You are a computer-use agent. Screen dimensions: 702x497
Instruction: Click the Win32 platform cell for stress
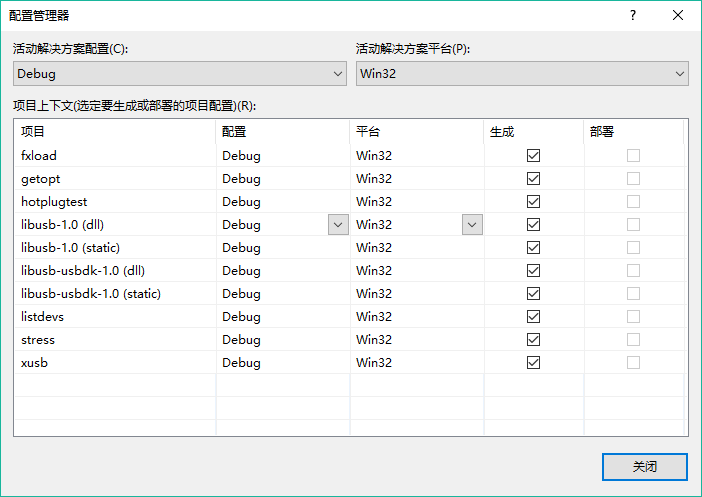417,340
